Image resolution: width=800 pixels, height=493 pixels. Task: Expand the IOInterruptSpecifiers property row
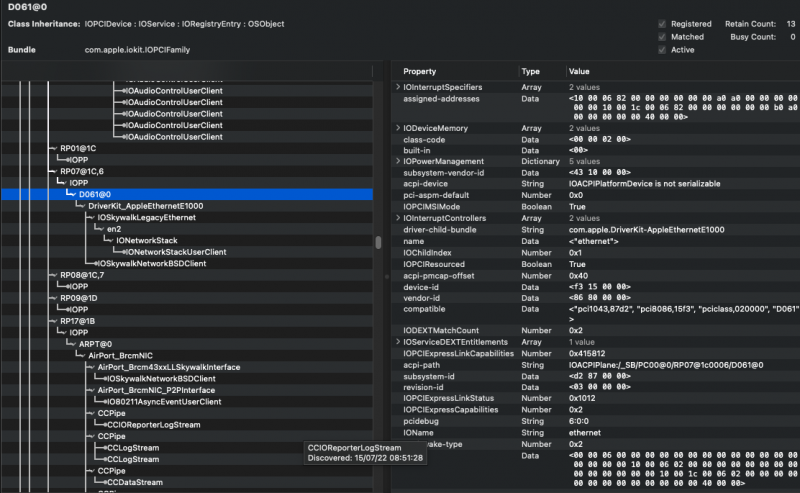398,88
